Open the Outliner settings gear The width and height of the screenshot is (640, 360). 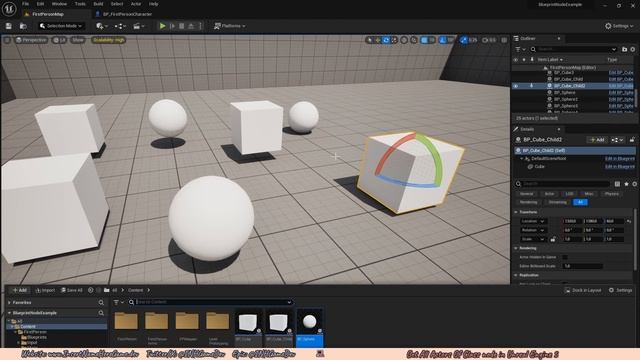[633, 49]
